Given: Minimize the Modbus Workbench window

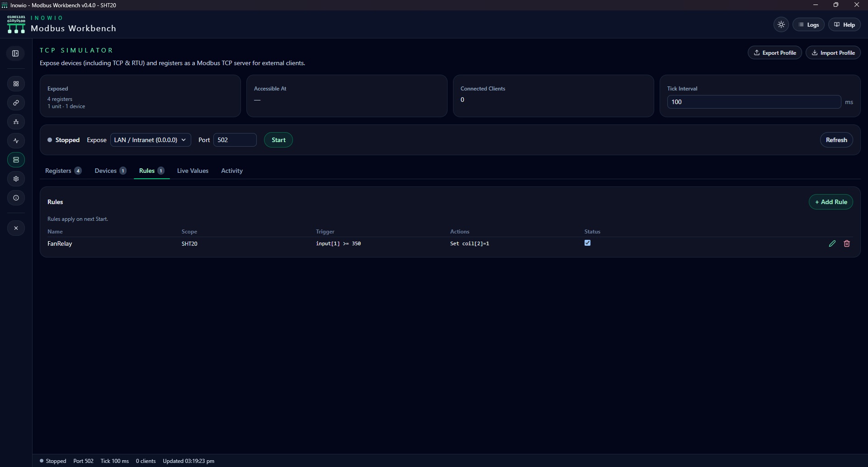Looking at the screenshot, I should (816, 5).
